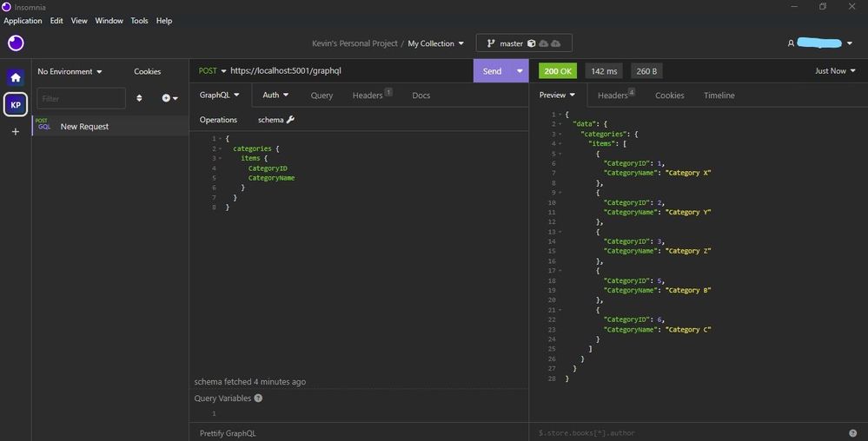Click the 260 B response size
868x441 pixels.
646,71
